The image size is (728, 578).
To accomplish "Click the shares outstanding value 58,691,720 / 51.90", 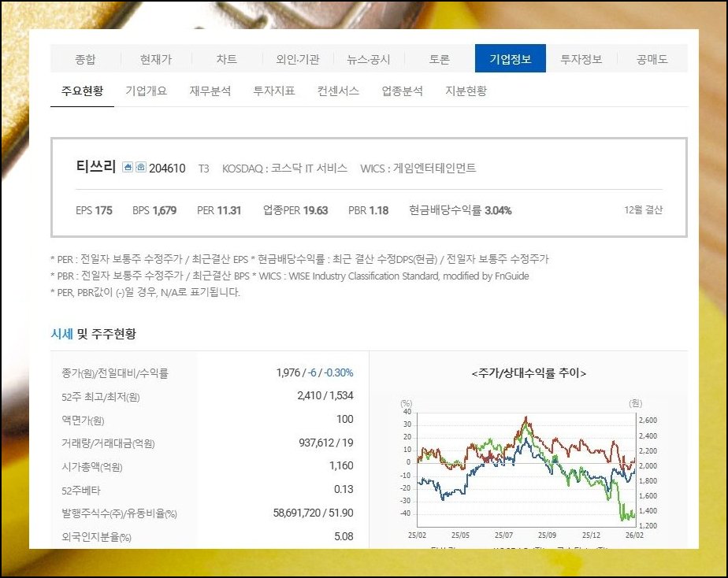I will pos(313,513).
